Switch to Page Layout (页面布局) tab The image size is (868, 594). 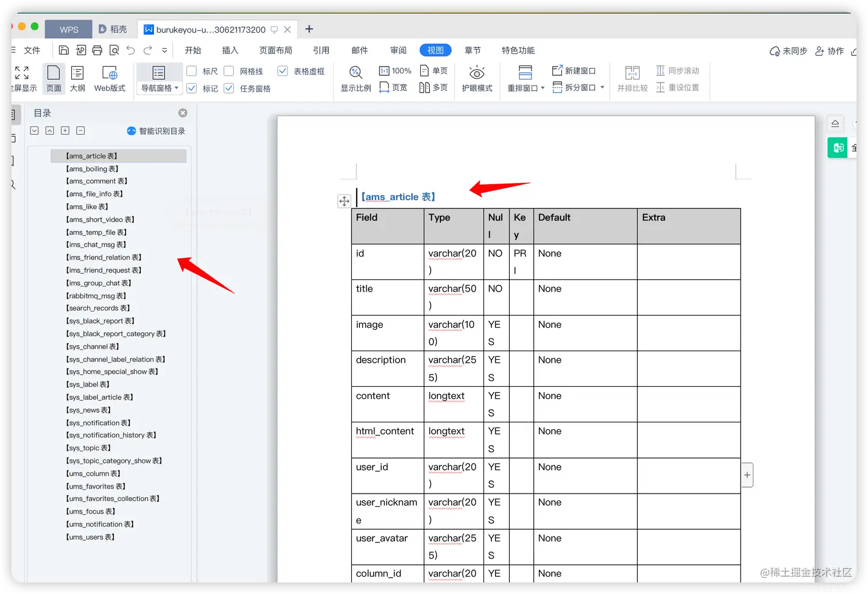[x=276, y=51]
